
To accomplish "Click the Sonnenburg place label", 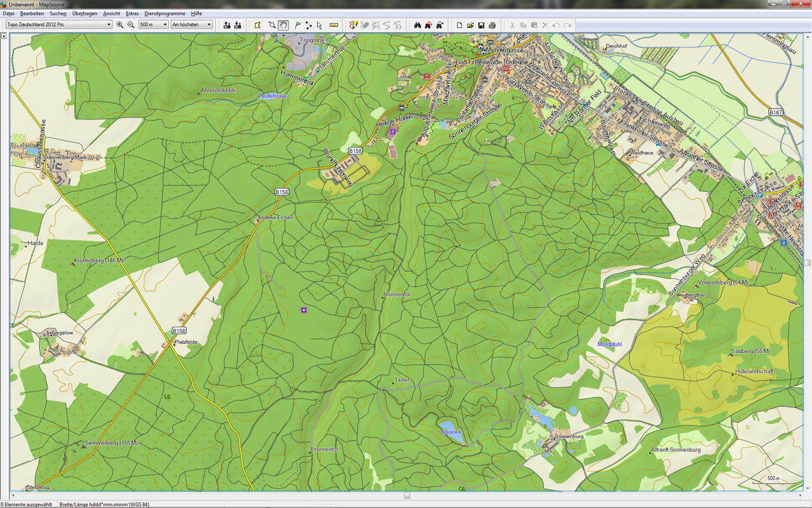I will point(568,437).
